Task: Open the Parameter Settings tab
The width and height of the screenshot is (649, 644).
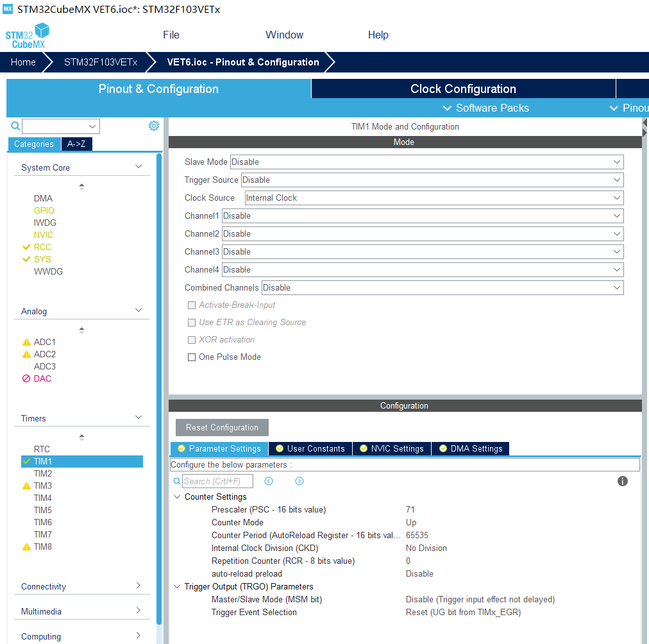Action: click(219, 448)
